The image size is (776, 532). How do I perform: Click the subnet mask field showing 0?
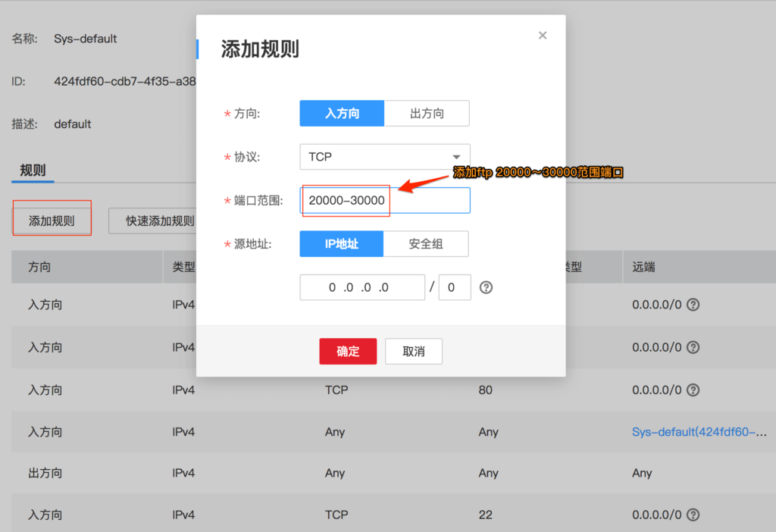click(455, 287)
